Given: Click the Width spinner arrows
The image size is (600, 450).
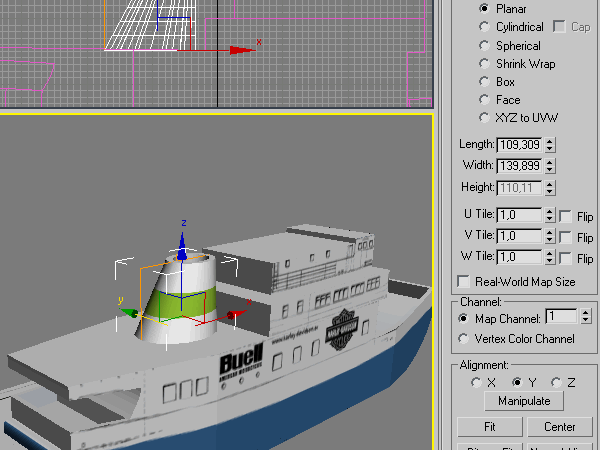Looking at the screenshot, I should (550, 166).
